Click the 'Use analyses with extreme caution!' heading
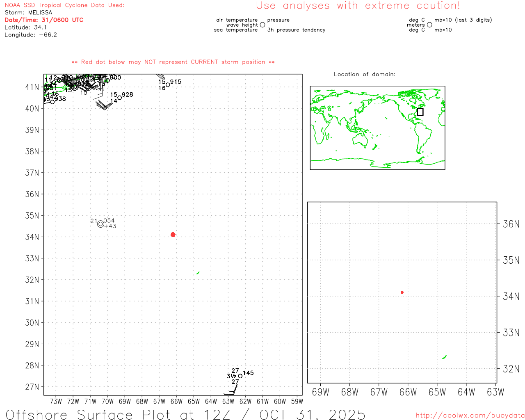 tap(358, 6)
